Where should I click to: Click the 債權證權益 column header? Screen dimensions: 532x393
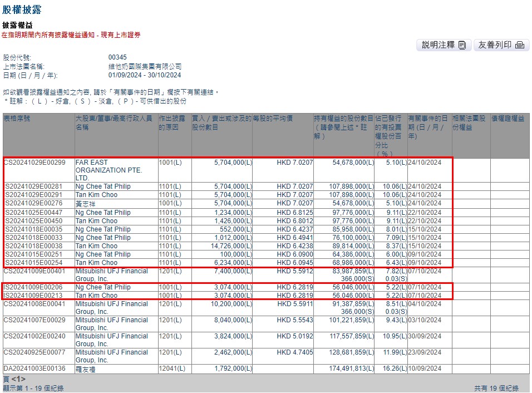coord(507,119)
